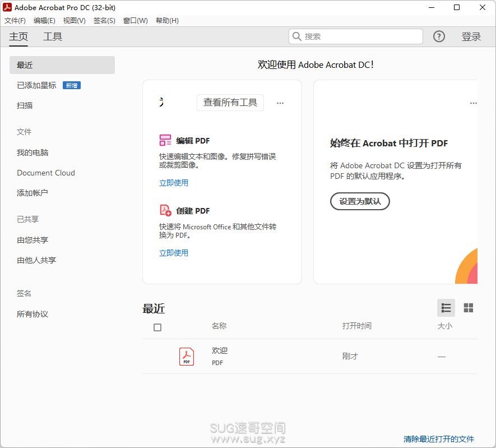Open the 编辑(E) menu
The image size is (496, 448).
[44, 21]
